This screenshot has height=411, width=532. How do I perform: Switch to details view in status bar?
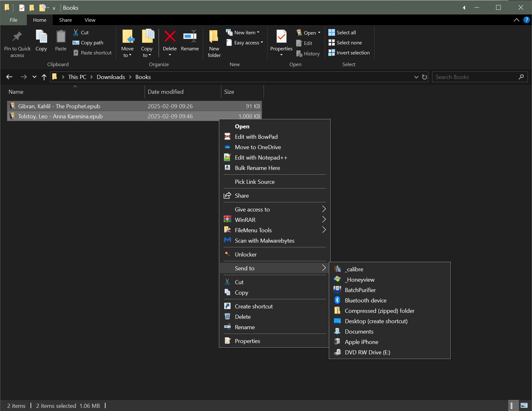tap(513, 405)
